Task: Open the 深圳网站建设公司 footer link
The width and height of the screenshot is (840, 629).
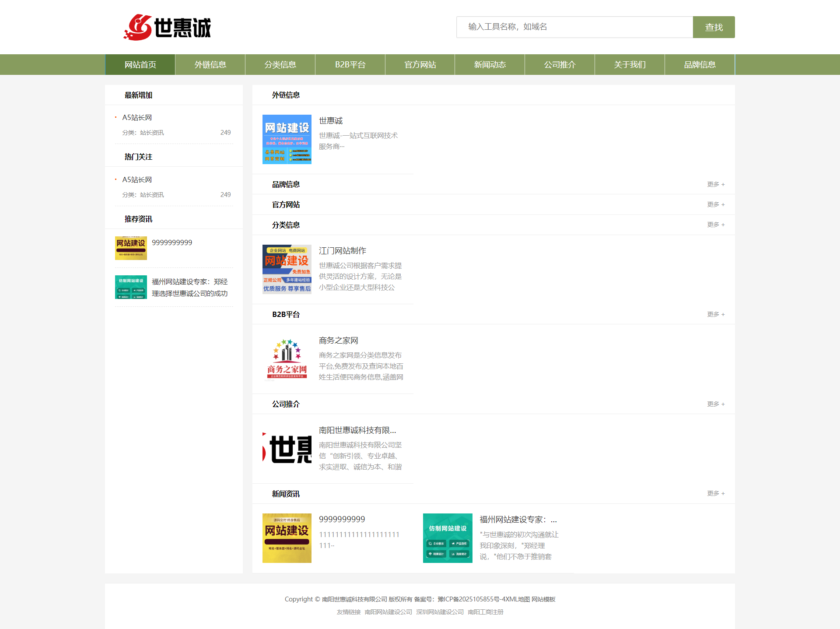Action: pyautogui.click(x=439, y=612)
